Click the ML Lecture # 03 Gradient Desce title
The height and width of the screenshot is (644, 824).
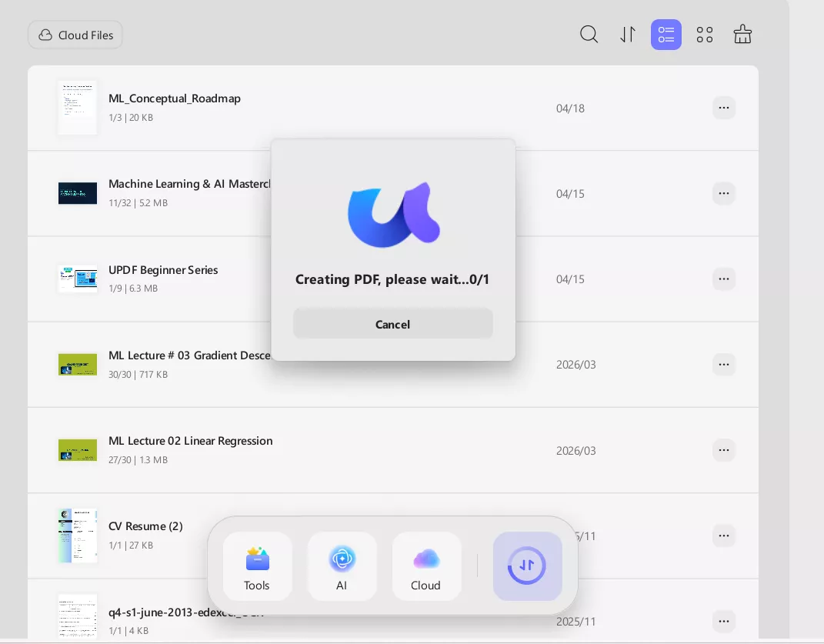tap(189, 355)
